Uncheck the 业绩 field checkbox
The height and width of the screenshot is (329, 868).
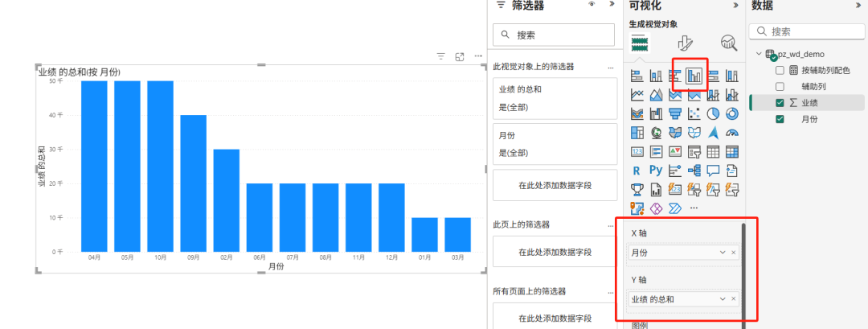coord(780,102)
